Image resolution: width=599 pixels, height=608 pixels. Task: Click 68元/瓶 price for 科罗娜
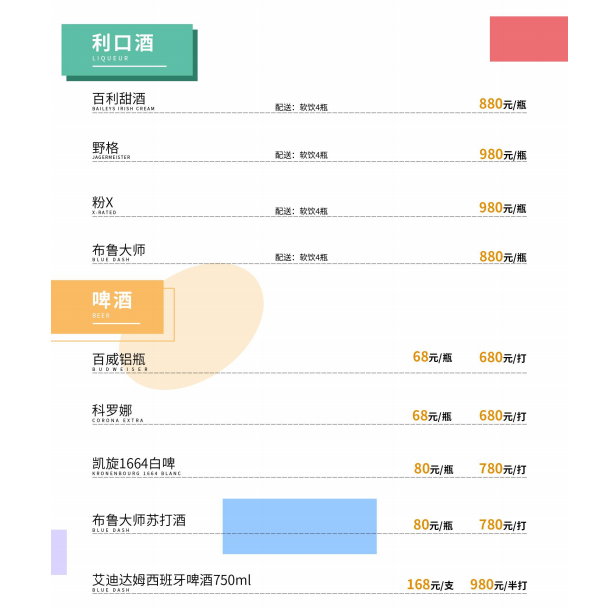click(x=432, y=416)
